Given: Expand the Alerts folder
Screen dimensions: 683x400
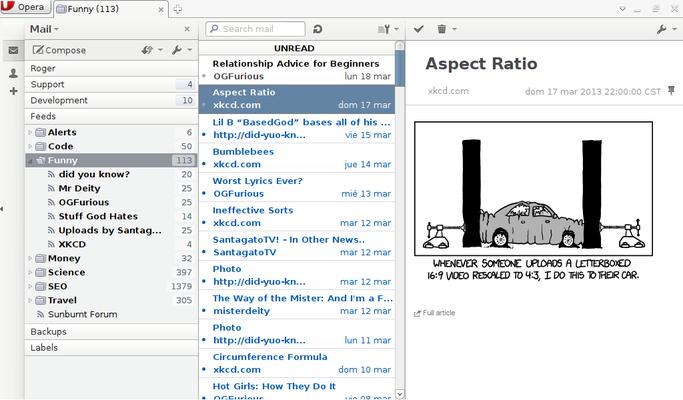Looking at the screenshot, I should coord(30,132).
